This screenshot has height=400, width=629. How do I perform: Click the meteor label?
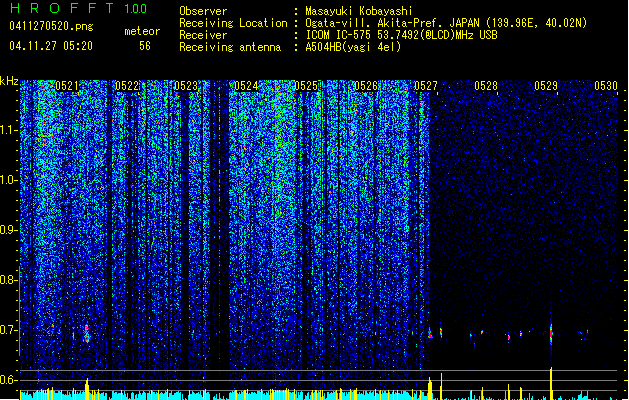[x=142, y=31]
